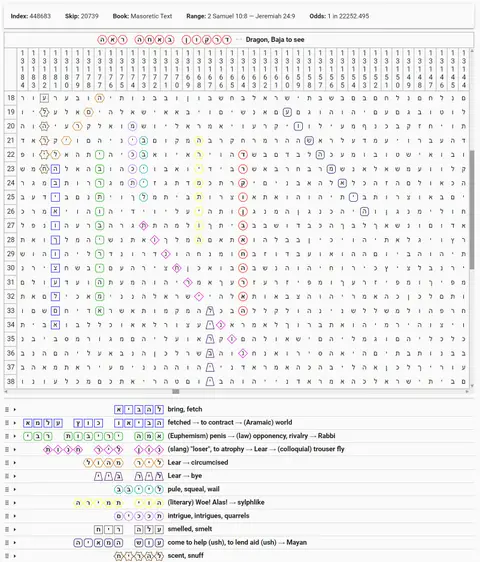Expand the 'scent, snuff' row
This screenshot has height=562, width=480.
coord(15,556)
